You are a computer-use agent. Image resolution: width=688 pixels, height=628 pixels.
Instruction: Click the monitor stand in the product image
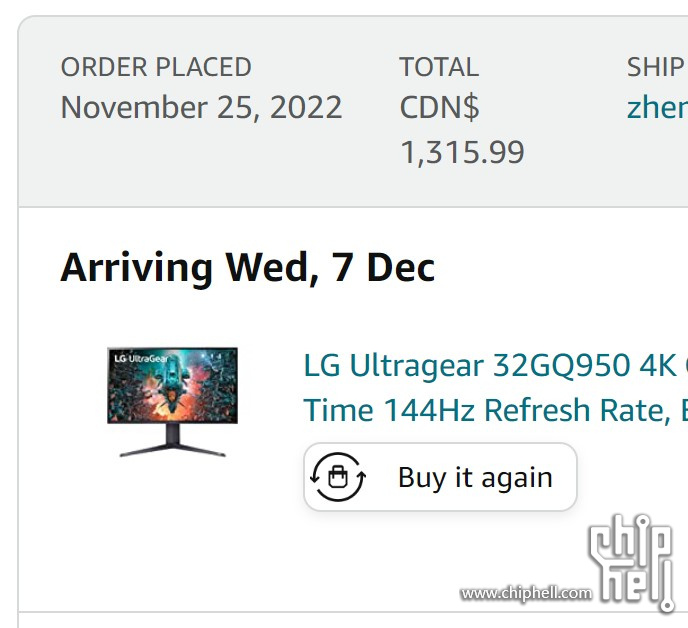point(172,440)
